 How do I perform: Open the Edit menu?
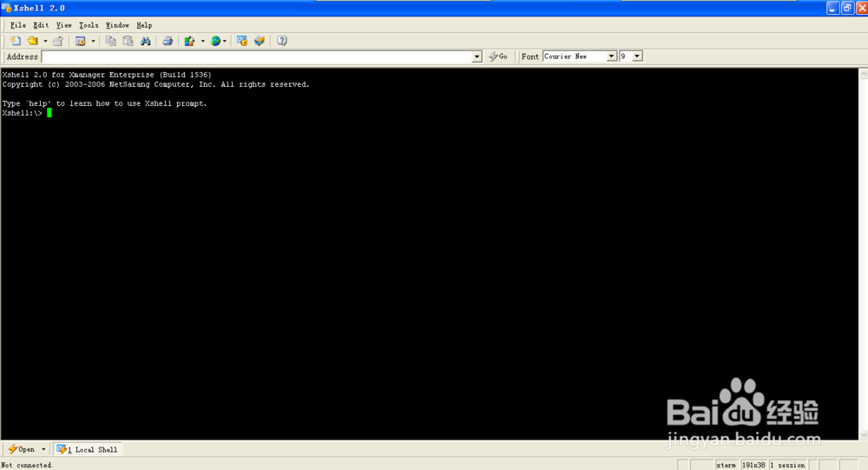point(41,25)
